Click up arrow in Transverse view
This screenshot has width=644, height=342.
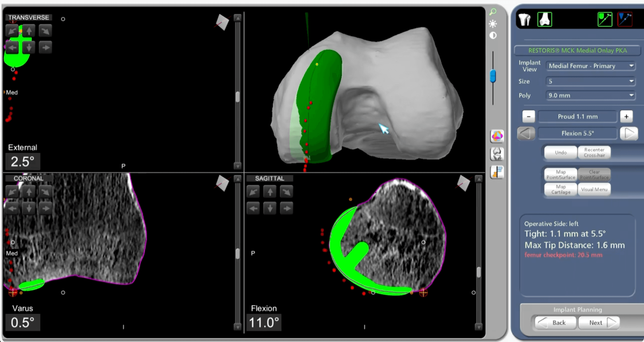[29, 31]
